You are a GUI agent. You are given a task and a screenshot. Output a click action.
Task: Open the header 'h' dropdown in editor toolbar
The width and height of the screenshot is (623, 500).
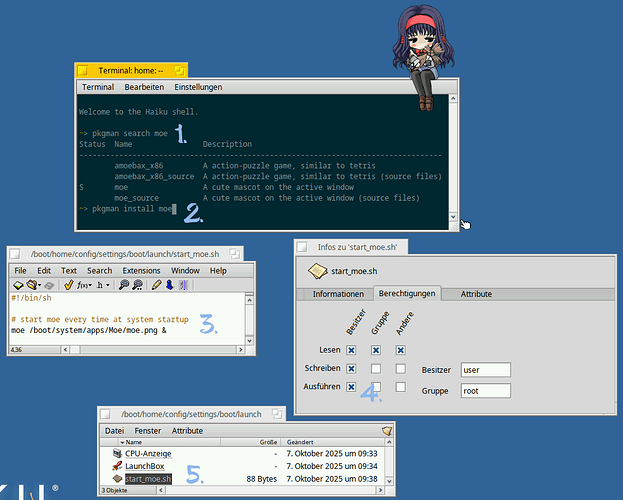pyautogui.click(x=103, y=285)
